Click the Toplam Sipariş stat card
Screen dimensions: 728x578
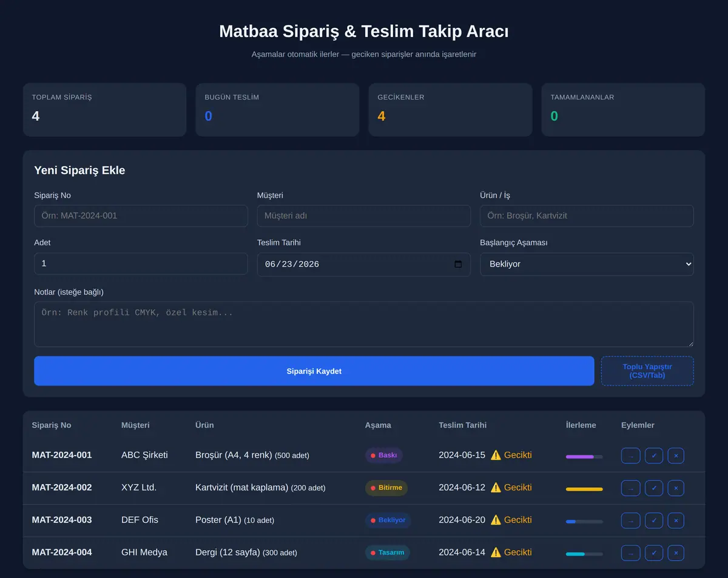[104, 110]
